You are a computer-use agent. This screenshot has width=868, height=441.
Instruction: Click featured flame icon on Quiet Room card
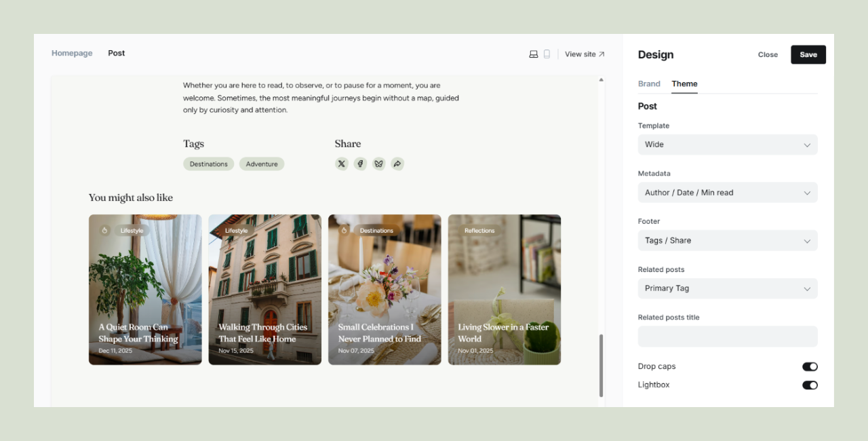(x=104, y=231)
